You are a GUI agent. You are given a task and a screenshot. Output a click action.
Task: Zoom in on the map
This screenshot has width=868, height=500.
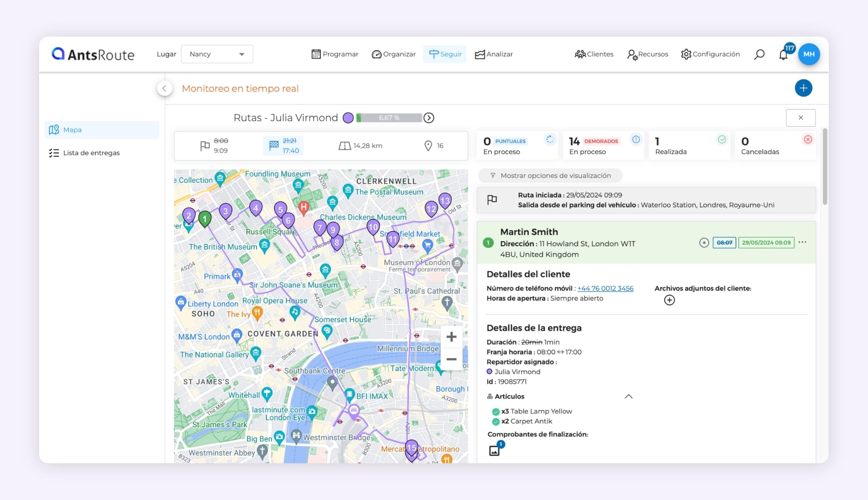[x=451, y=337]
